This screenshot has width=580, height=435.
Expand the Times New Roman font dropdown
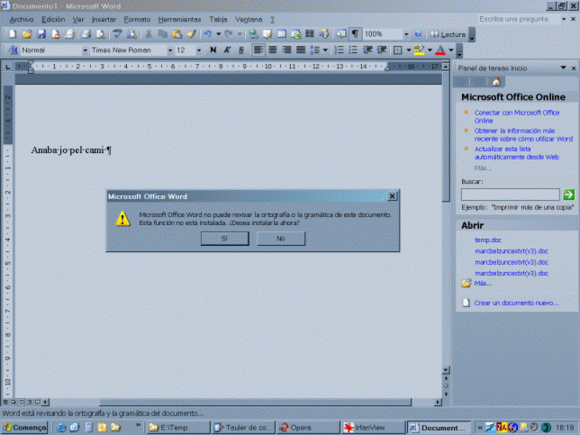[x=170, y=50]
